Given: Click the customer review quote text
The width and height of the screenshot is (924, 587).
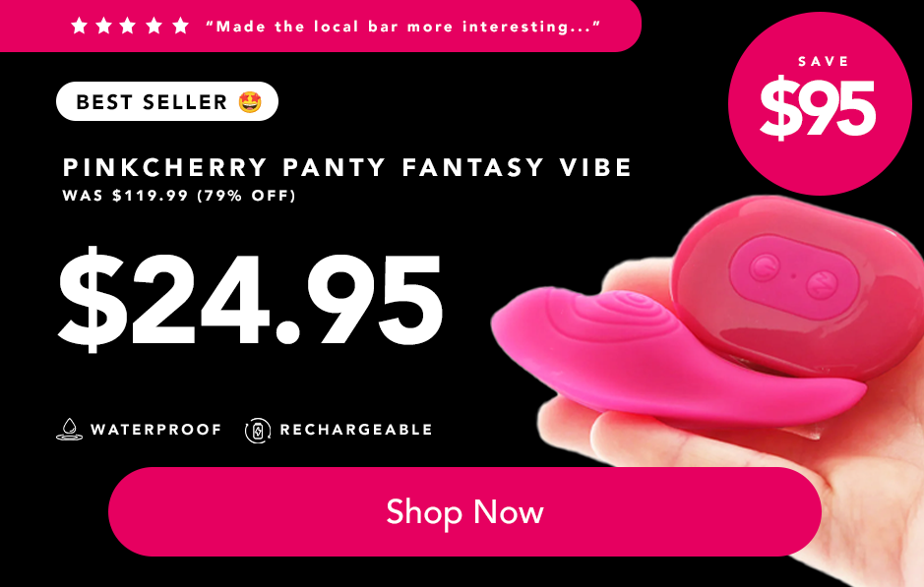Looking at the screenshot, I should pos(403,27).
